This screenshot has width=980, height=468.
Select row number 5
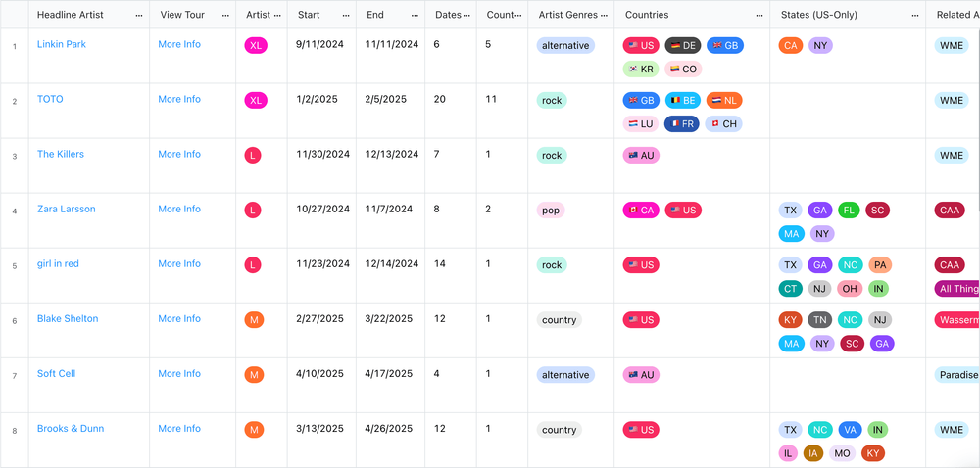15,266
